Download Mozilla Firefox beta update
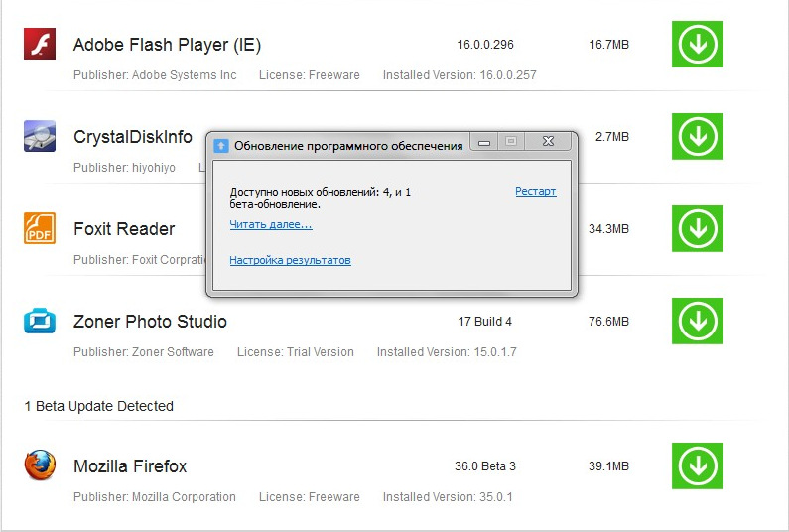The width and height of the screenshot is (789, 532). click(698, 466)
